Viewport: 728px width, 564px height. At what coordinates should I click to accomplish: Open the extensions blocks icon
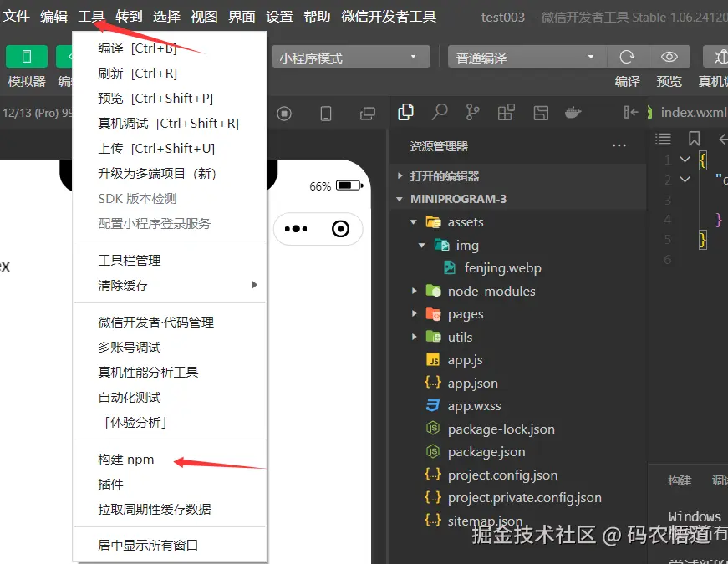click(506, 112)
